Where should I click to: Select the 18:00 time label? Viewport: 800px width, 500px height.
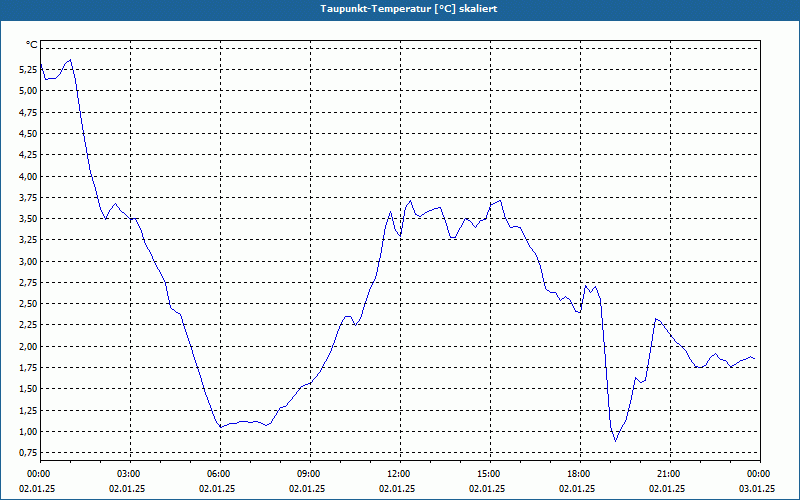coord(577,474)
